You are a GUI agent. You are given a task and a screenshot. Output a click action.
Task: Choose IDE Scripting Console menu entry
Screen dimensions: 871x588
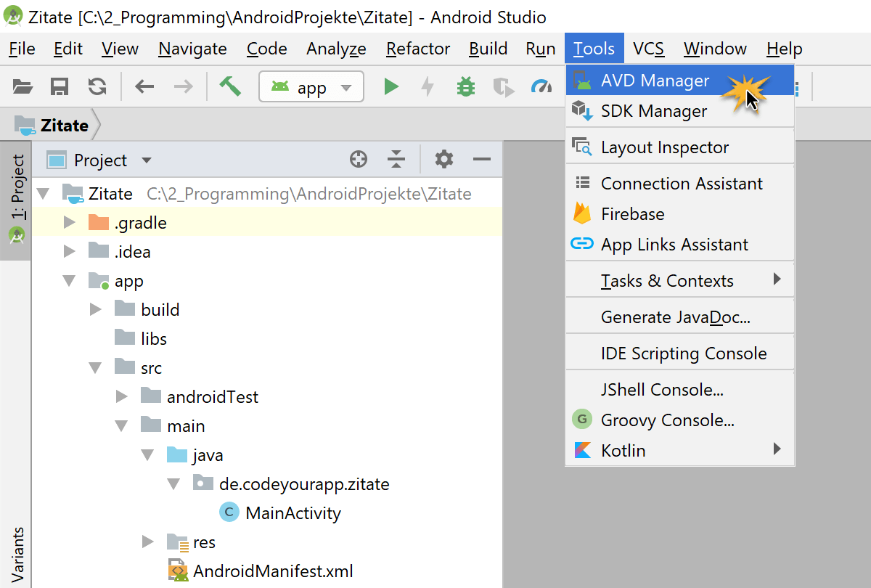[680, 354]
